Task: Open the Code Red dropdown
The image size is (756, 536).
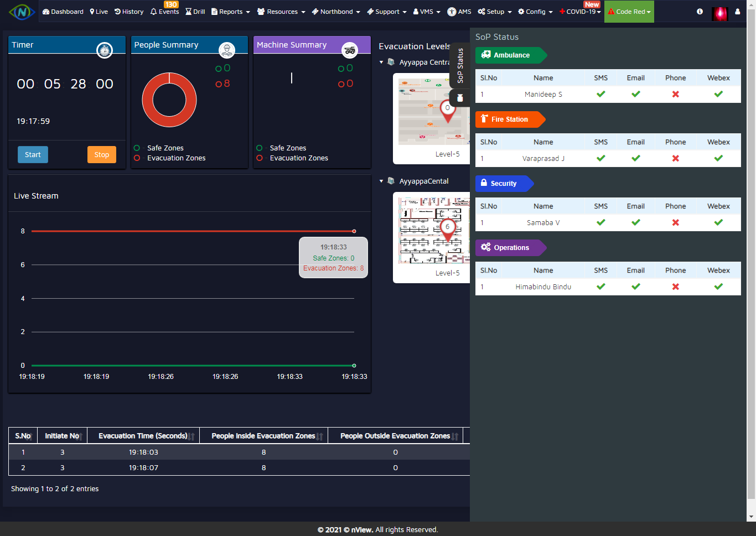Action: 629,12
